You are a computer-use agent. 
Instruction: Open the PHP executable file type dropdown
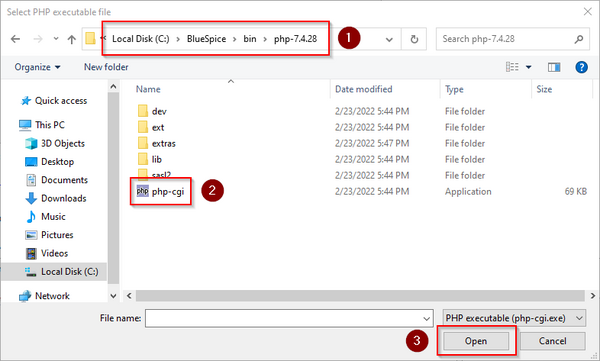(x=514, y=318)
